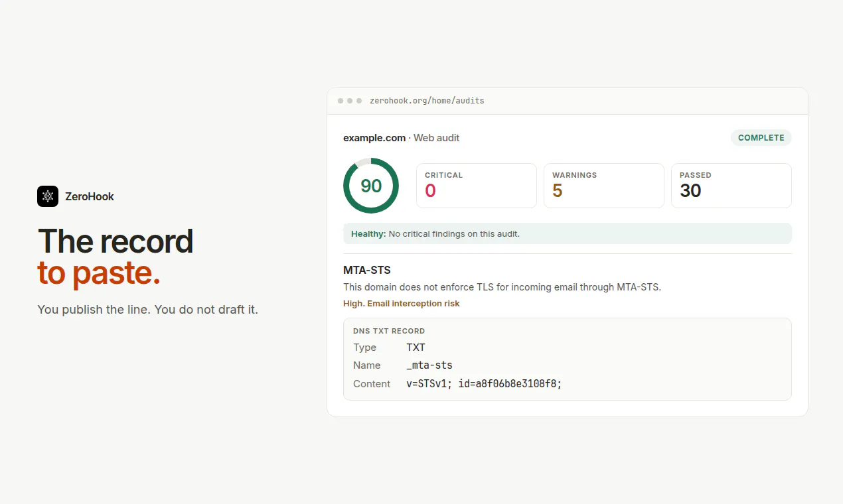Select the v=STSv1 content value
The width and height of the screenshot is (843, 504).
point(485,384)
